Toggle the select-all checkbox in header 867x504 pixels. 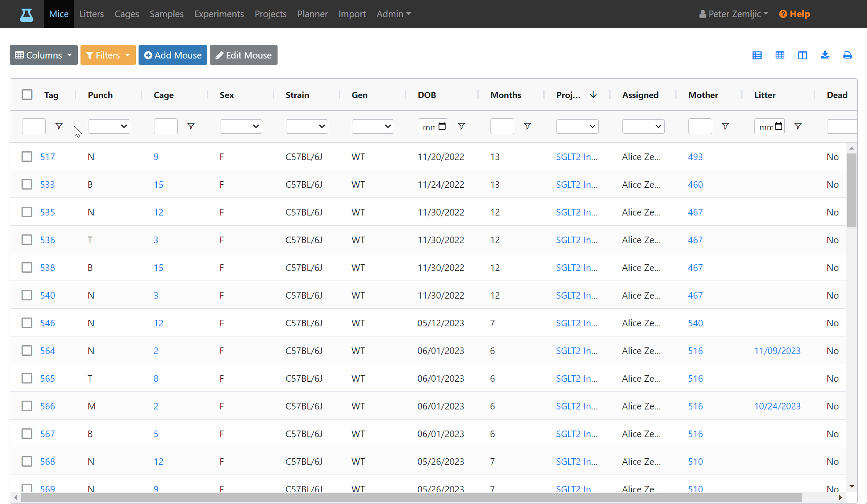pos(27,95)
